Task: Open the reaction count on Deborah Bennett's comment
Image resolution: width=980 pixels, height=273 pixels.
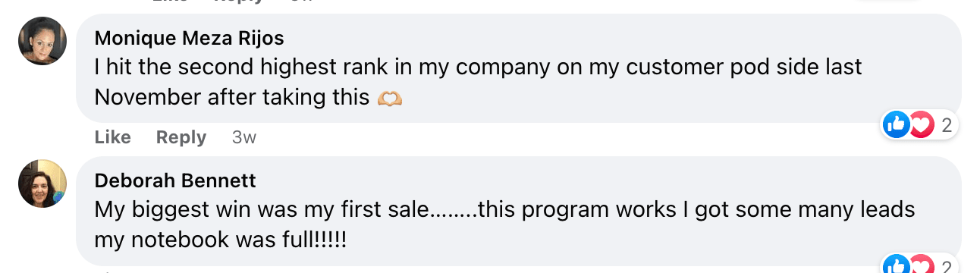Action: coord(946,266)
